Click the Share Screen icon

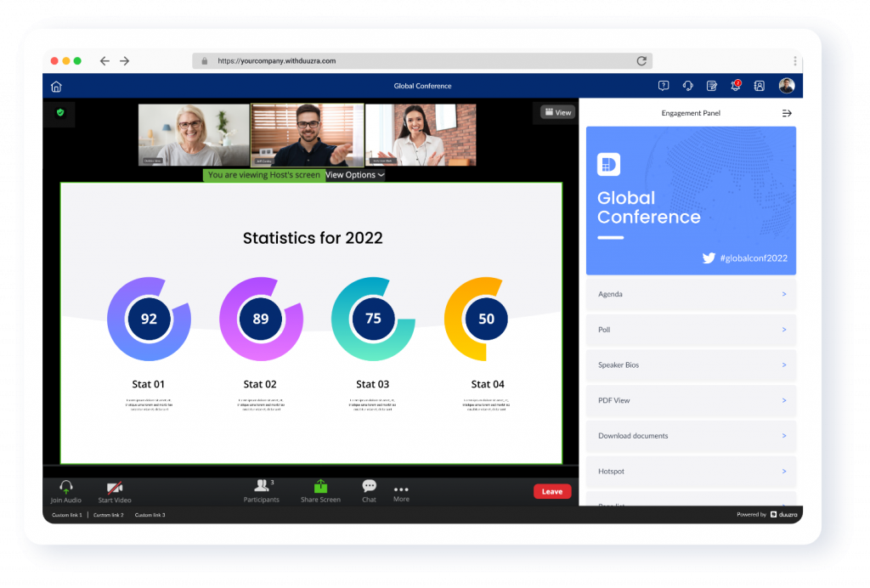coord(320,487)
